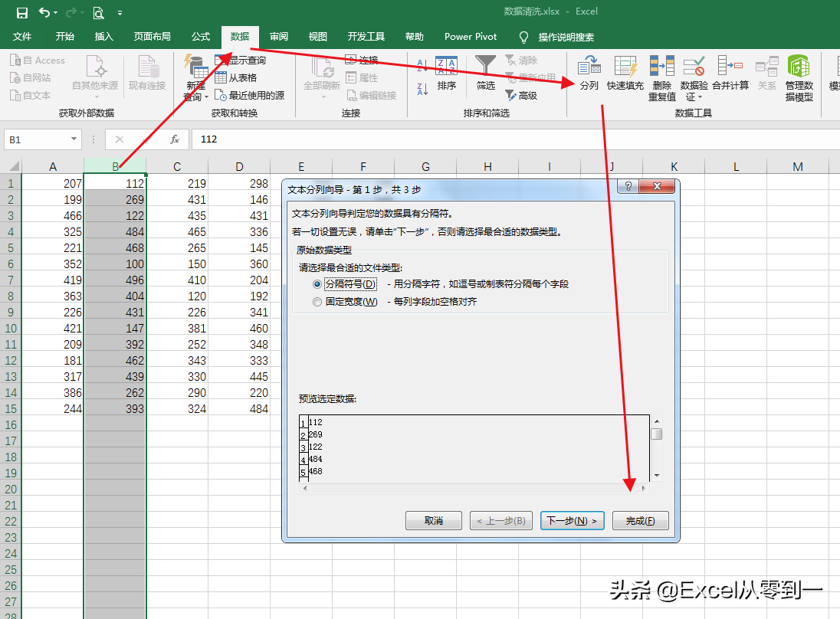Click the 完成(F) button
Viewport: 840px width, 619px height.
pyautogui.click(x=640, y=520)
